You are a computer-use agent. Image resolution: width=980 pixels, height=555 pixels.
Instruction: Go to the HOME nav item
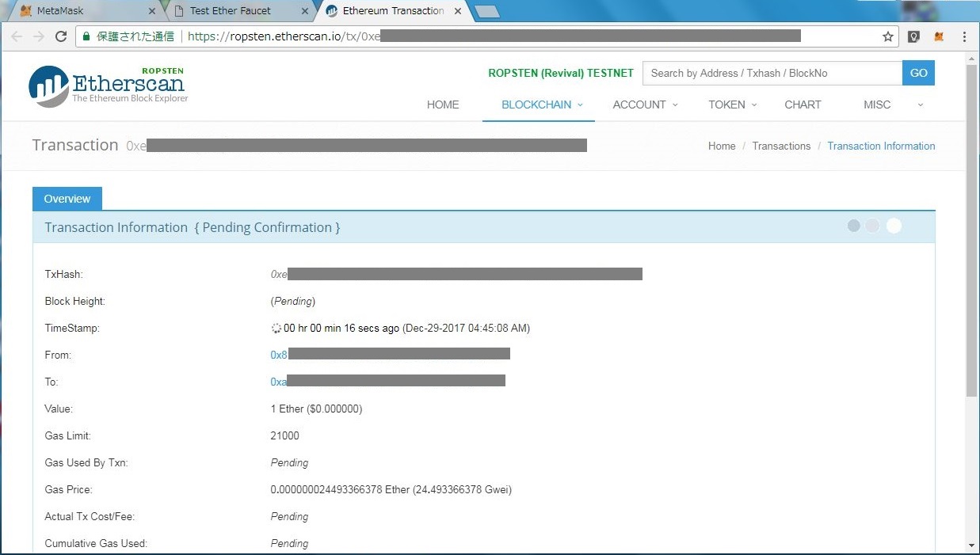click(443, 105)
